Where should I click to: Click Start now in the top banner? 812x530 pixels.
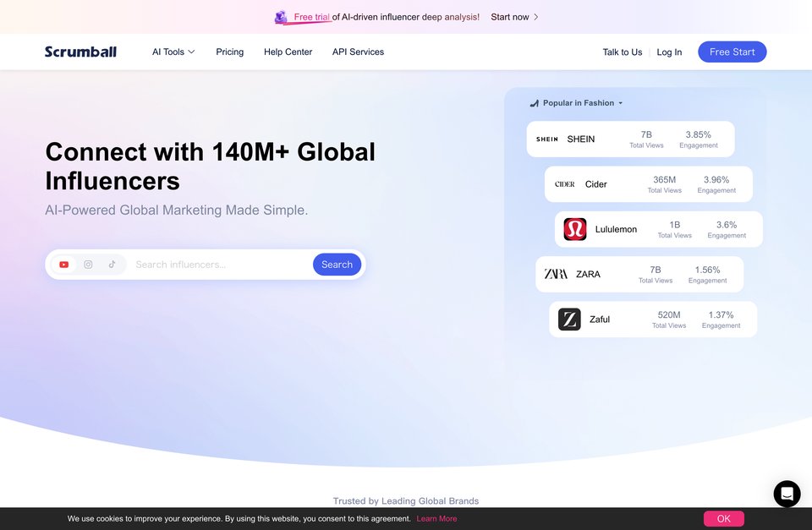(x=509, y=17)
